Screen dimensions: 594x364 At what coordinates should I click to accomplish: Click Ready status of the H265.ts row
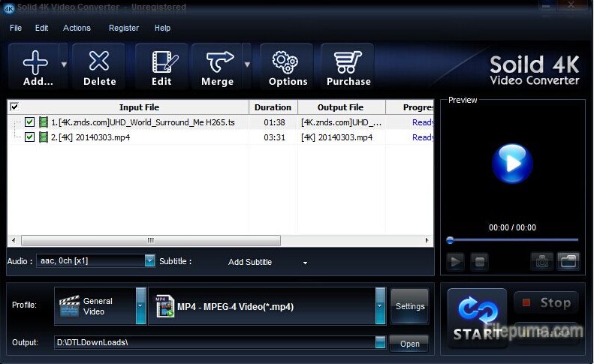pyautogui.click(x=423, y=122)
